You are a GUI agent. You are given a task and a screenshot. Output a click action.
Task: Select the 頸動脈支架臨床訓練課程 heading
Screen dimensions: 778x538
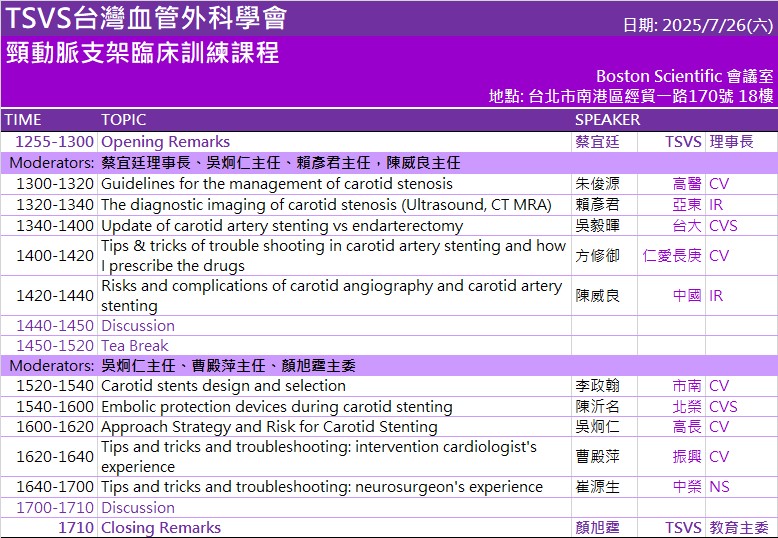pyautogui.click(x=143, y=53)
